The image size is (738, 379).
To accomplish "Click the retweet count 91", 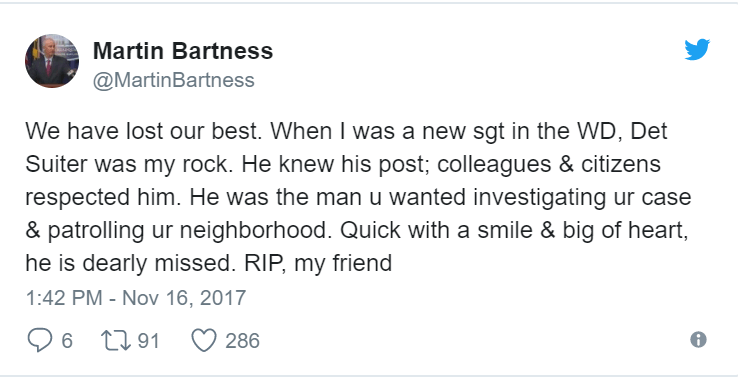I will point(148,341).
